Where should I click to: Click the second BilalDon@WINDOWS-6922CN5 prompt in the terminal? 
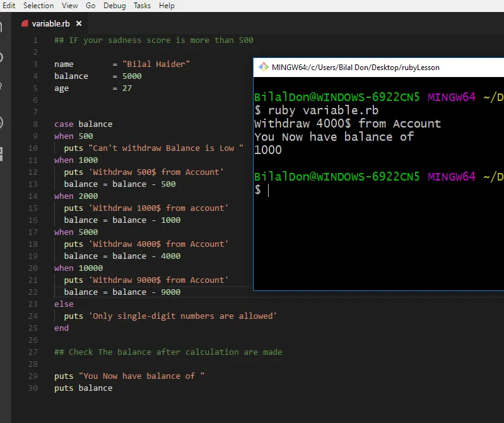click(x=337, y=177)
